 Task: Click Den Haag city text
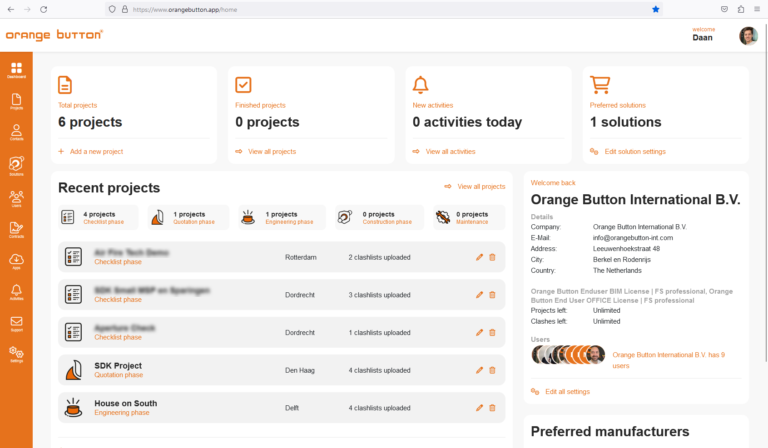[x=300, y=370]
